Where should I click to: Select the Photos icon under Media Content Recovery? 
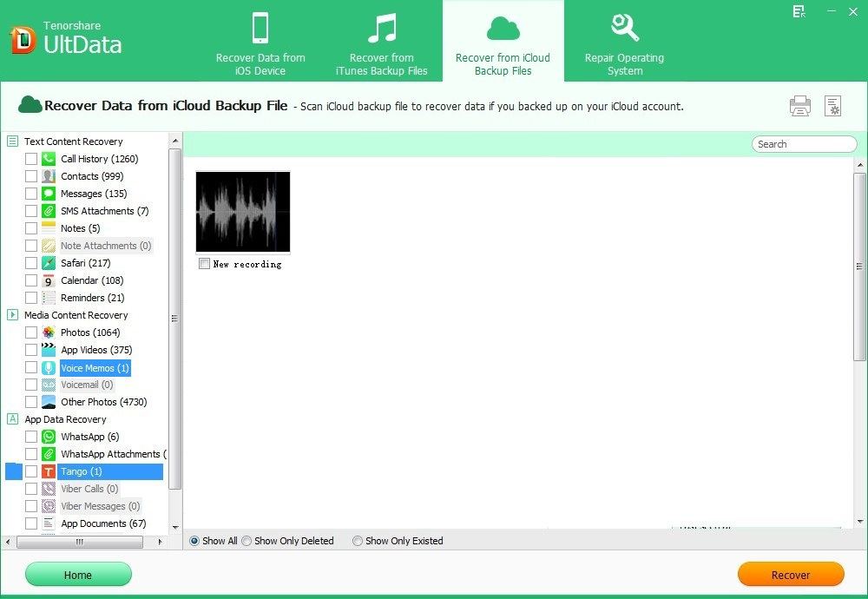tap(48, 332)
